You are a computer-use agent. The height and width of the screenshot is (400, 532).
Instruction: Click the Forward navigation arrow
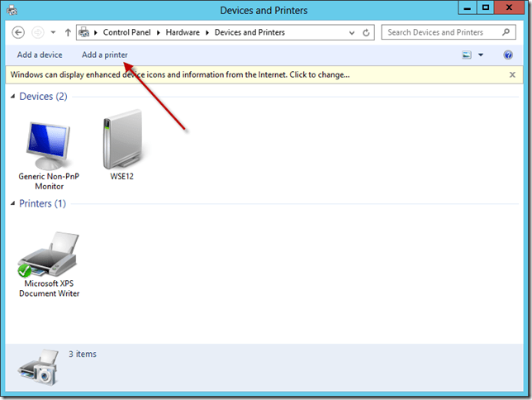(37, 32)
